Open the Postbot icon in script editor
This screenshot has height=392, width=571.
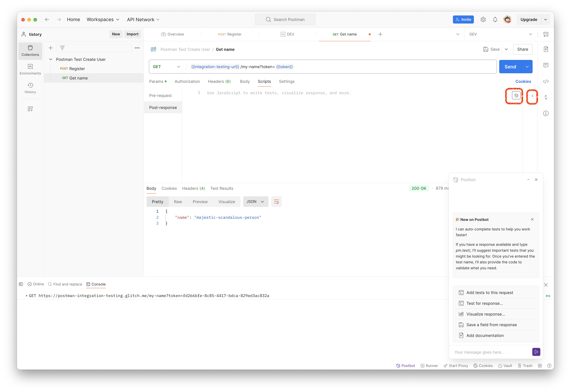tap(516, 95)
